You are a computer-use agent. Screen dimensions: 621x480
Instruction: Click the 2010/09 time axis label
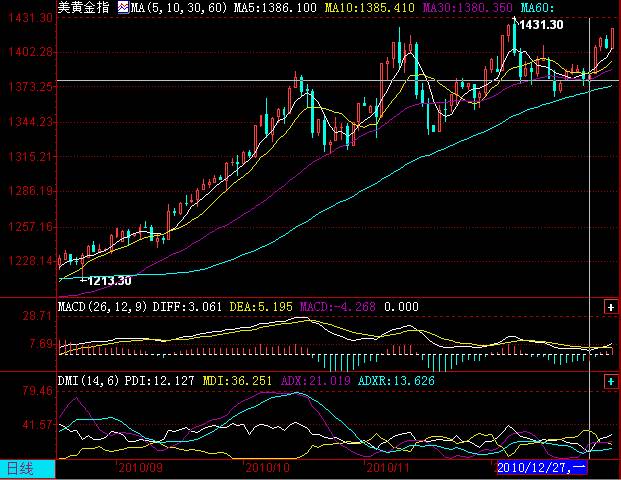141,468
